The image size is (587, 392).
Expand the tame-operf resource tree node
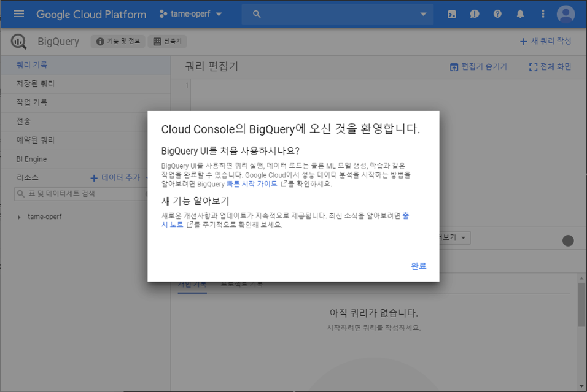[19, 217]
